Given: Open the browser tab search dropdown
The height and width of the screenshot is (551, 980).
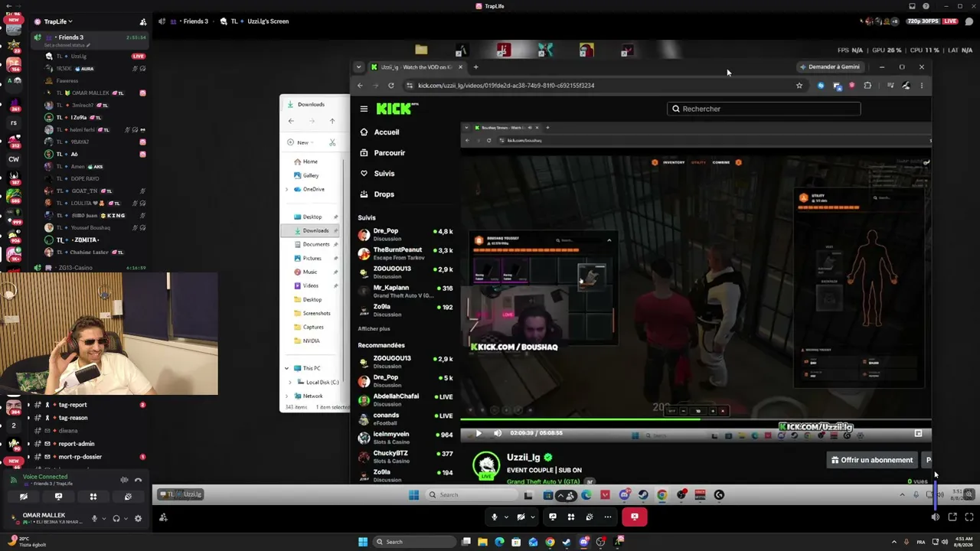Looking at the screenshot, I should [358, 67].
